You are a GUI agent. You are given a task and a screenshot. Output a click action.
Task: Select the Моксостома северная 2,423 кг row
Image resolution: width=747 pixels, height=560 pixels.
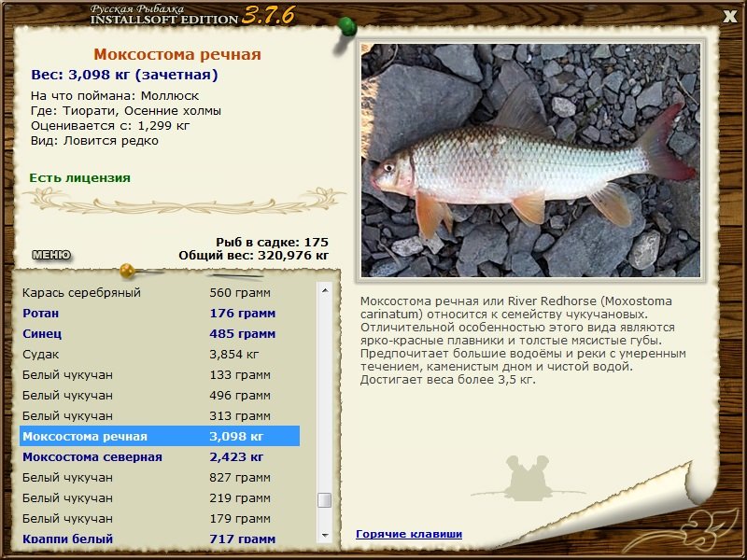[x=160, y=456]
